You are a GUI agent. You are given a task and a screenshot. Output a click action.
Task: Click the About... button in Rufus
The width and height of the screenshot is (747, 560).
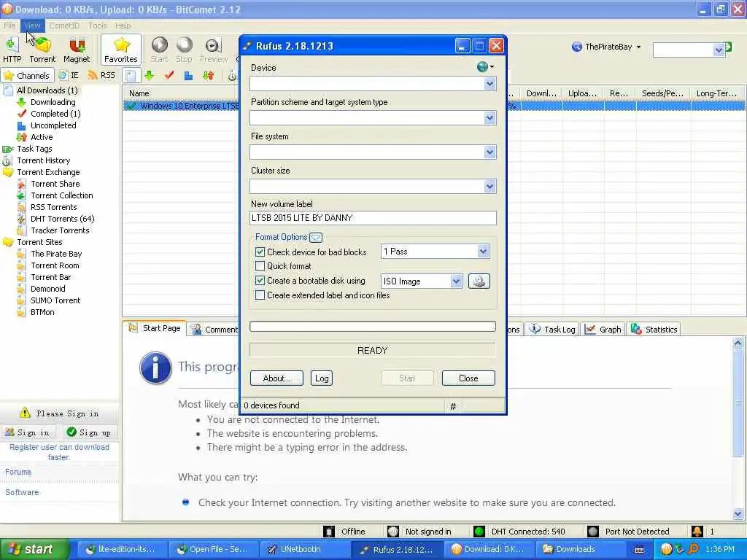coord(276,378)
